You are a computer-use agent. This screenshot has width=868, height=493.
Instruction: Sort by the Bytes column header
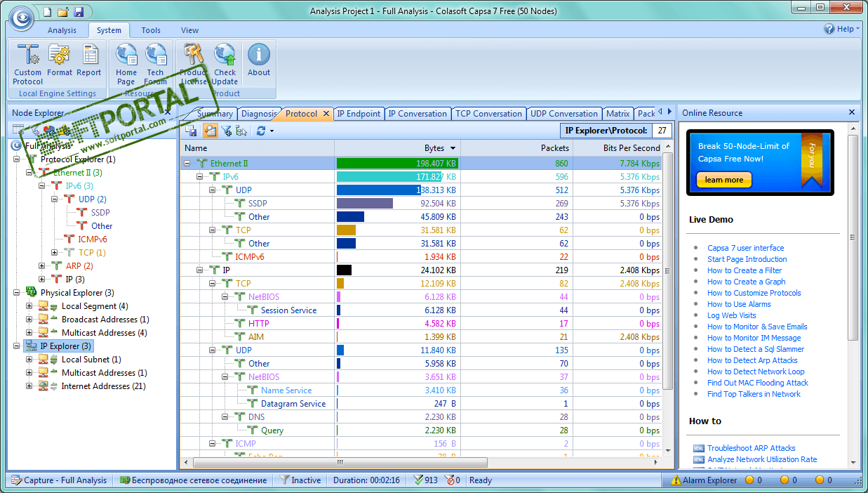click(x=397, y=148)
